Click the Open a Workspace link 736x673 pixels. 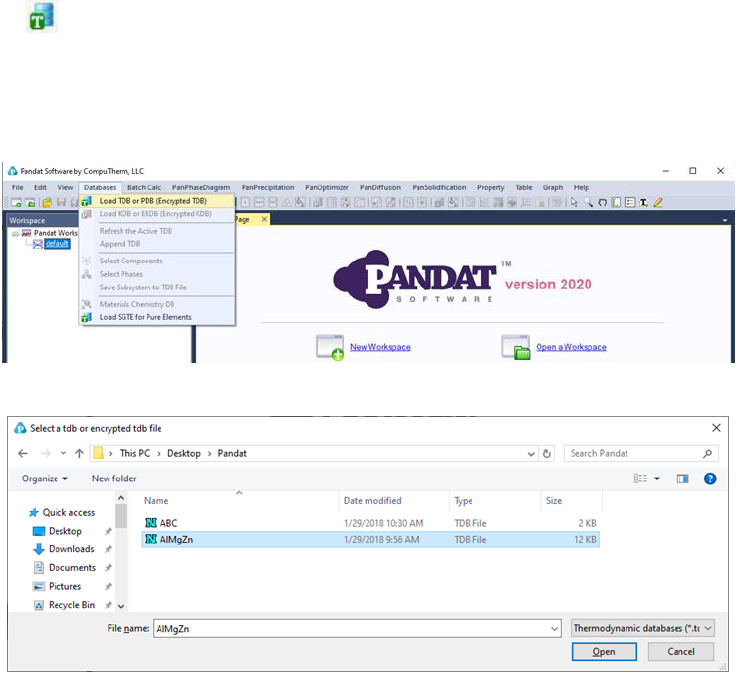[x=571, y=347]
